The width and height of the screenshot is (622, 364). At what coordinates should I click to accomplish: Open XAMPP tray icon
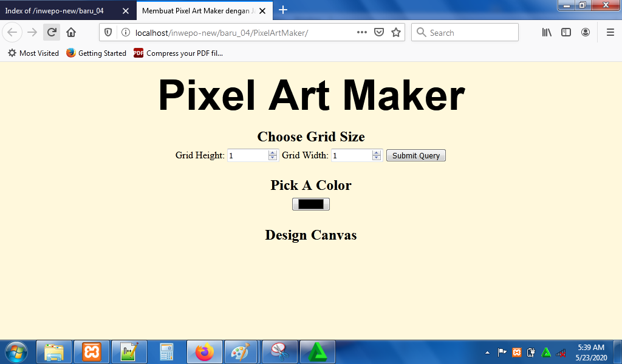pyautogui.click(x=516, y=352)
